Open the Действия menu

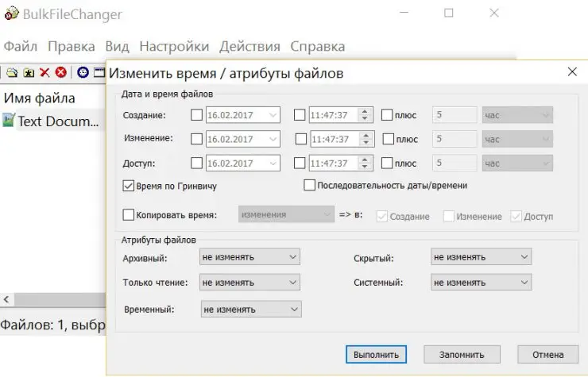click(250, 47)
